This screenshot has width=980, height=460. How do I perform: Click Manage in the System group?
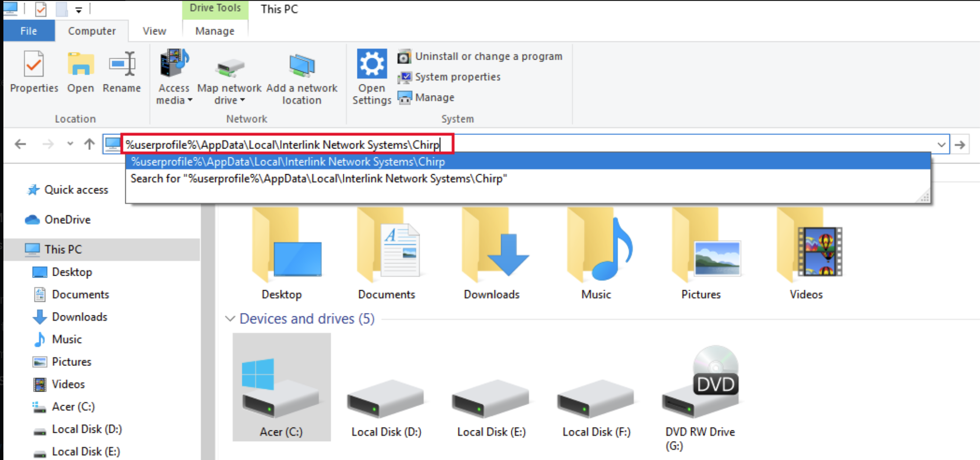(426, 98)
